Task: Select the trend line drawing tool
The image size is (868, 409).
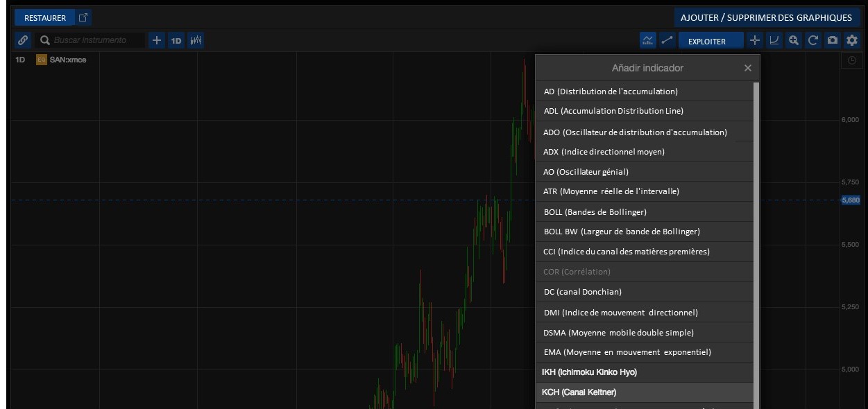Action: 667,40
